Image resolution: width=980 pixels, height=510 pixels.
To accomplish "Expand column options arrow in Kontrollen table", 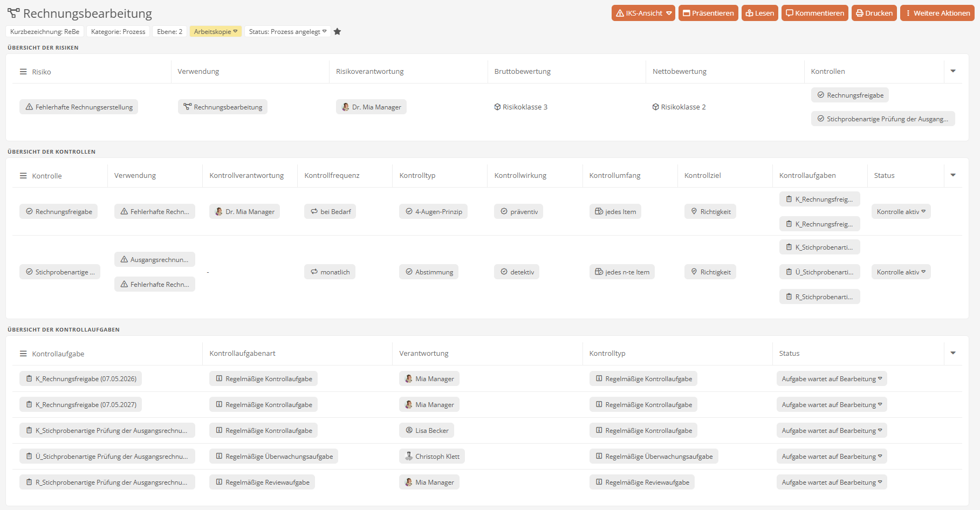I will click(953, 175).
